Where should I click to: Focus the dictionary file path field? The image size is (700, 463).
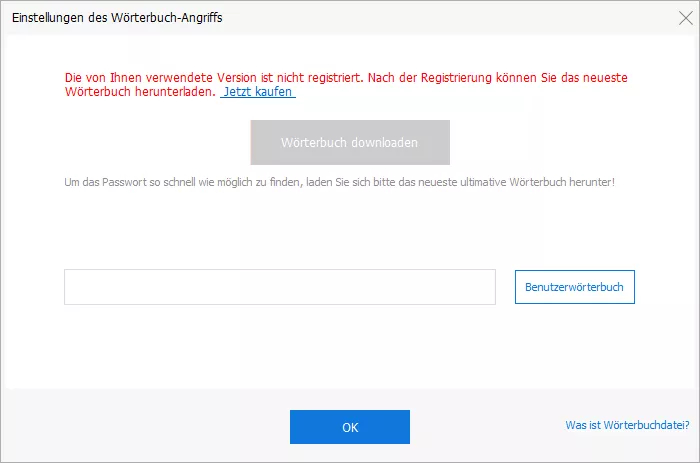click(x=280, y=287)
